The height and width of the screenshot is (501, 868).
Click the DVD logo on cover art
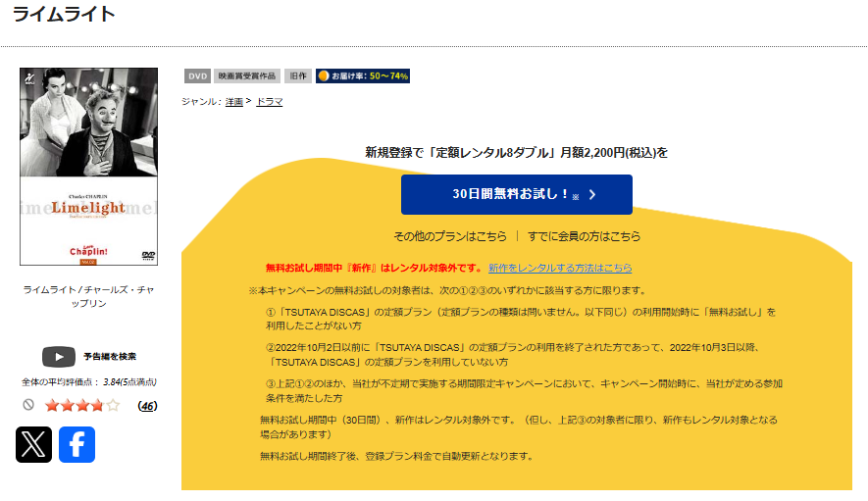[148, 255]
